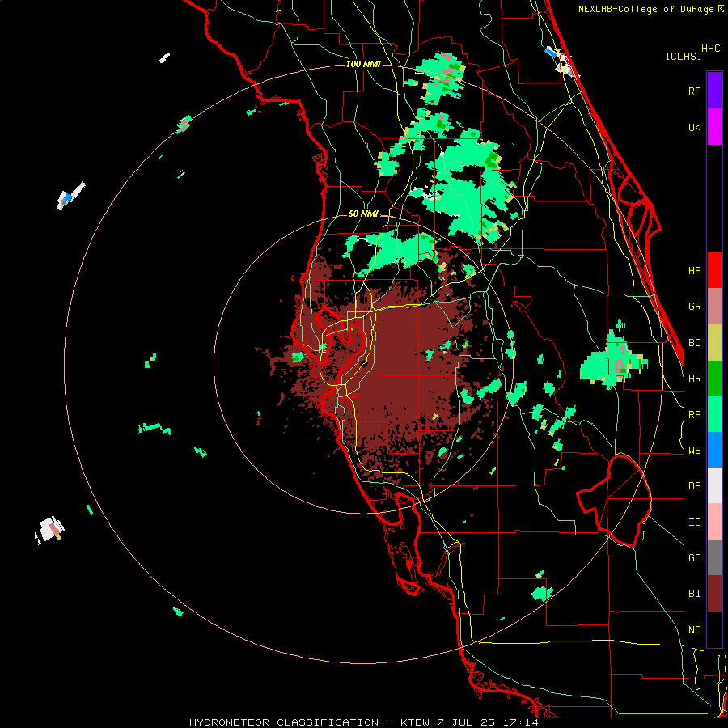
Task: Click the yellow BD big drops swatch
Action: (x=714, y=343)
